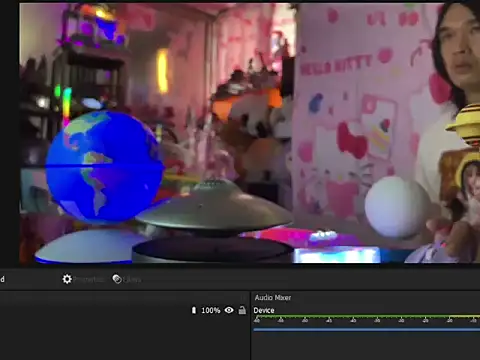Click the white floating ball in preview

398,207
